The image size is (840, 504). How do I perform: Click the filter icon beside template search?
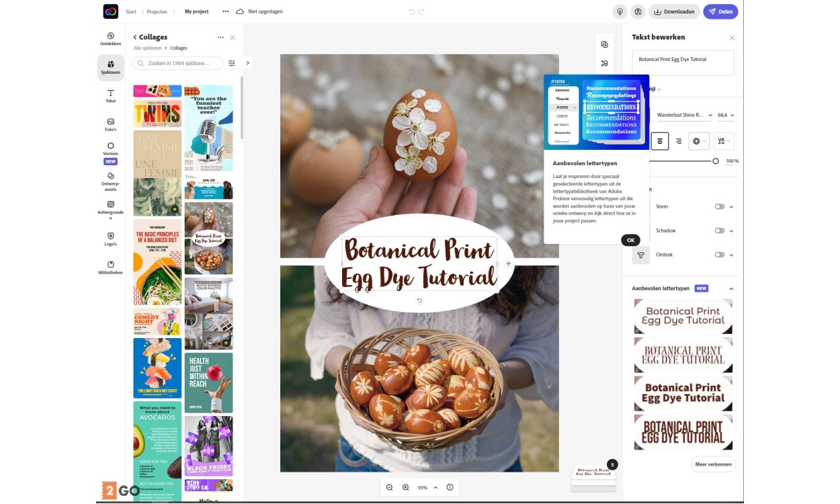click(232, 63)
